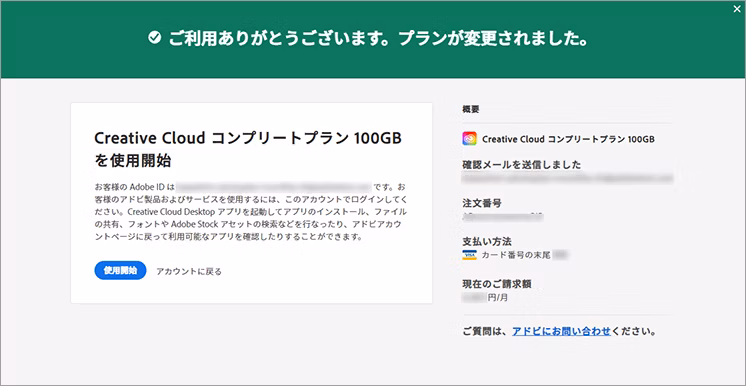The height and width of the screenshot is (386, 746).
Task: Select the plan name in the summary column
Action: 569,139
